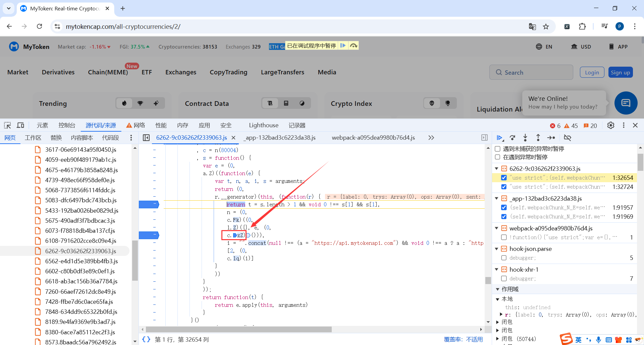
Task: Collapse the 本地 local scope
Action: click(498, 299)
